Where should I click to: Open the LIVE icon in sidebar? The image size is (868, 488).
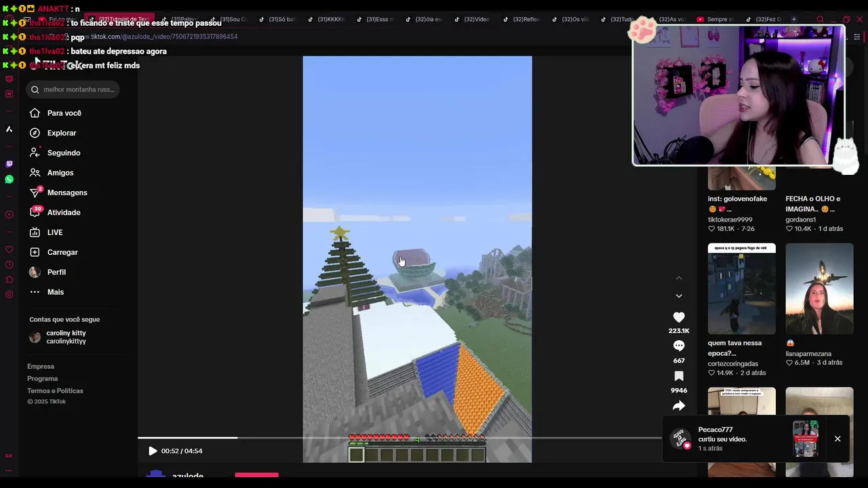click(x=35, y=232)
